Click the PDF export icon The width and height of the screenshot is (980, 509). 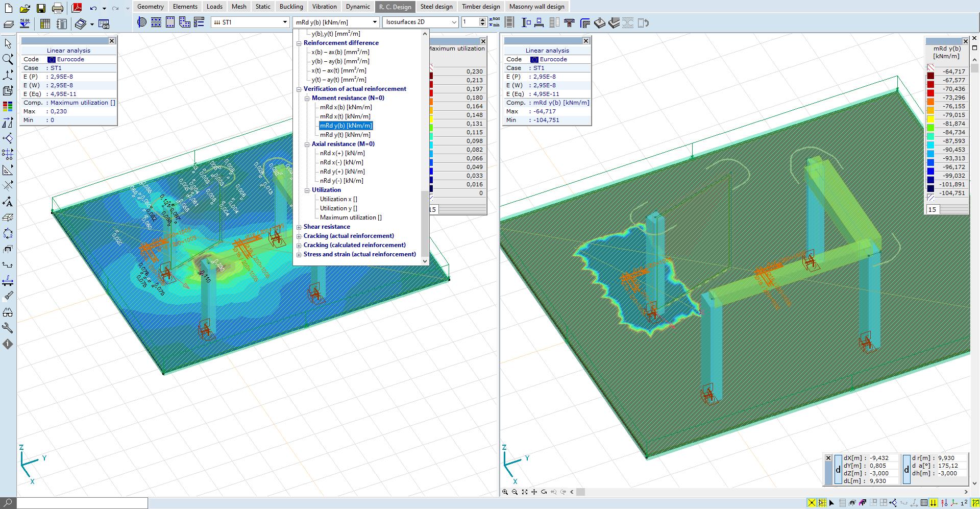pos(77,8)
